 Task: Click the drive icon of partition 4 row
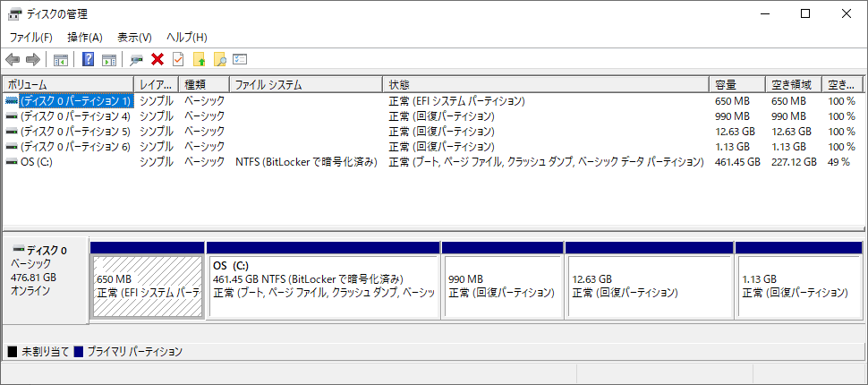12,116
